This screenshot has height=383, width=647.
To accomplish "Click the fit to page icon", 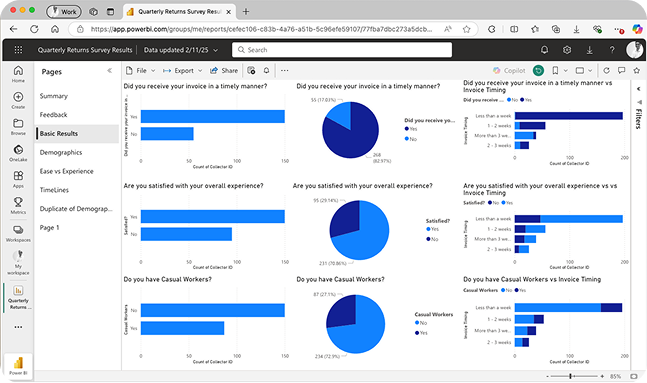I will coord(634,376).
